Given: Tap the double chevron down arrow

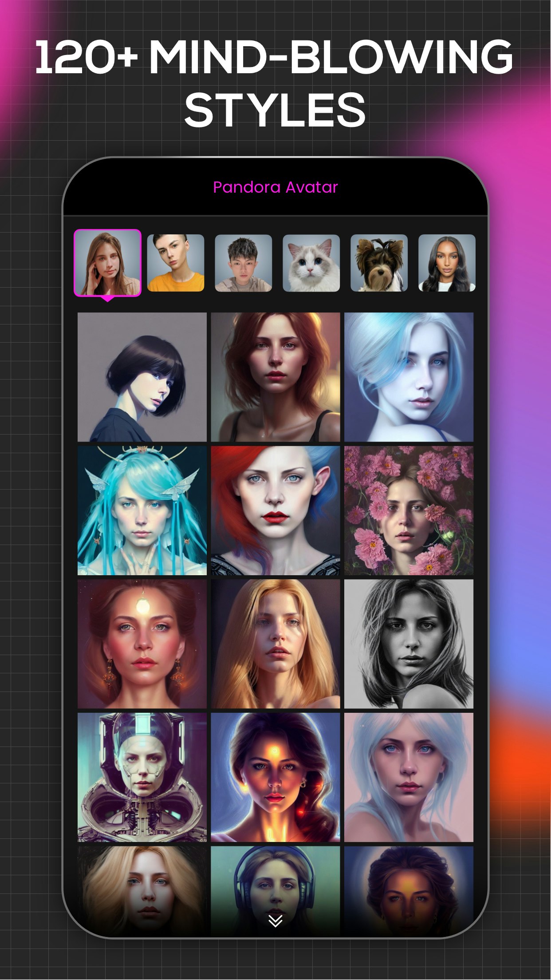Looking at the screenshot, I should [275, 921].
